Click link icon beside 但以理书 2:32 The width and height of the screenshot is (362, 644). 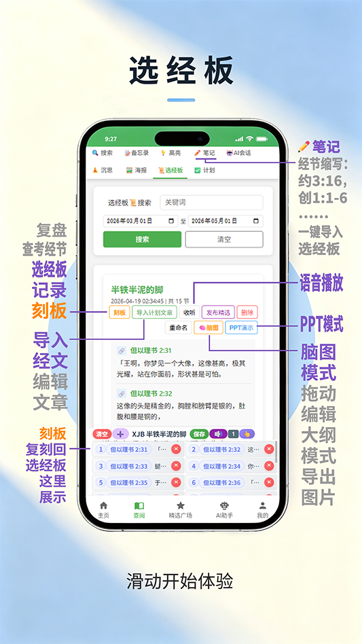point(122,394)
